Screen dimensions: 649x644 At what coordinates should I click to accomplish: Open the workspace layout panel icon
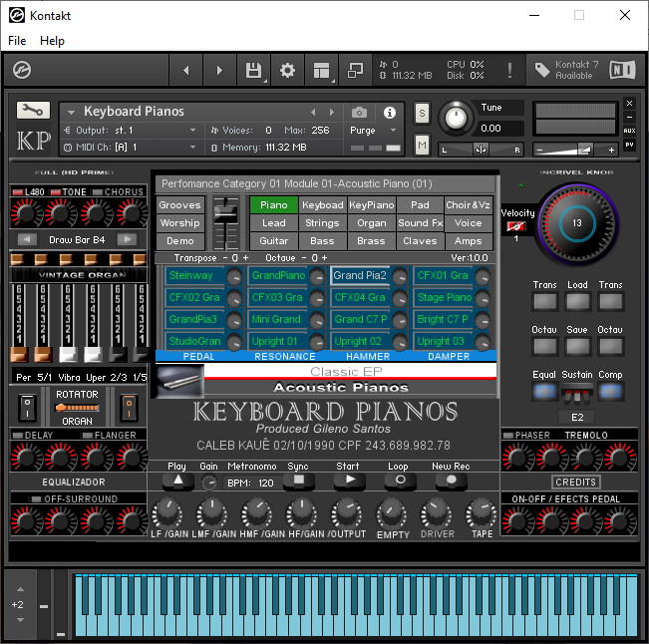(321, 71)
